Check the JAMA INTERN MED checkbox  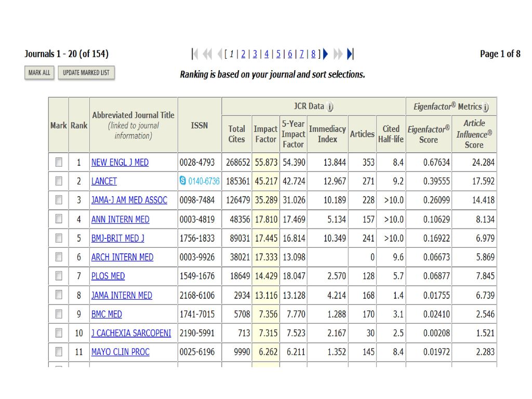pos(59,295)
